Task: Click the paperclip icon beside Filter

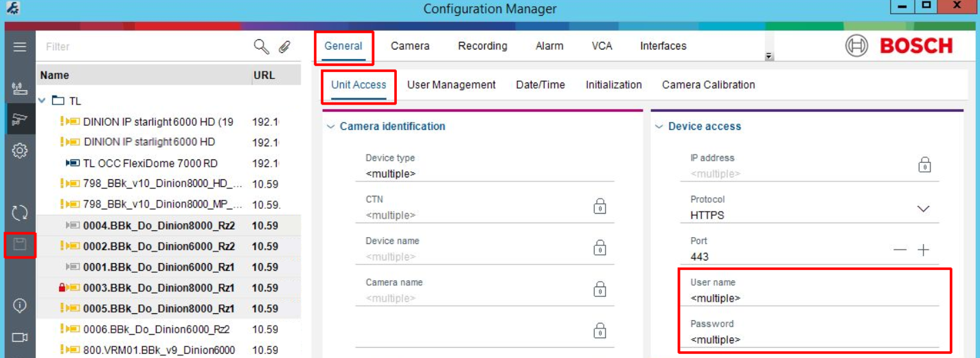Action: click(x=284, y=47)
